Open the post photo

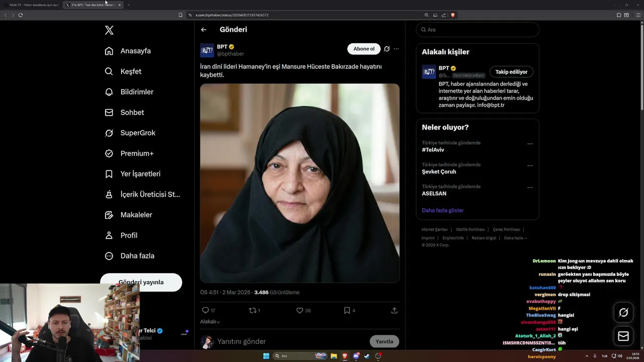point(300,183)
